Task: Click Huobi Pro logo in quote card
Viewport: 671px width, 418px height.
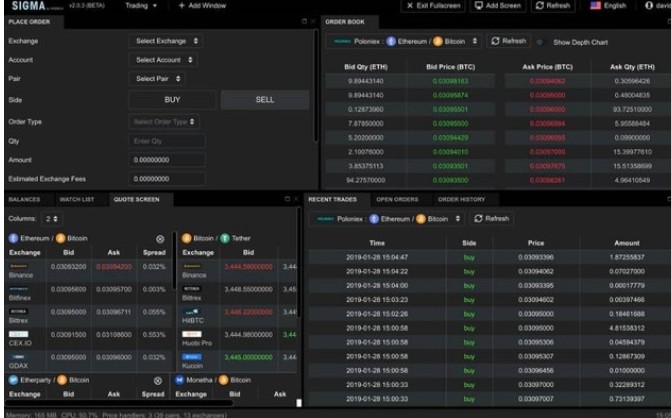Action: (191, 334)
